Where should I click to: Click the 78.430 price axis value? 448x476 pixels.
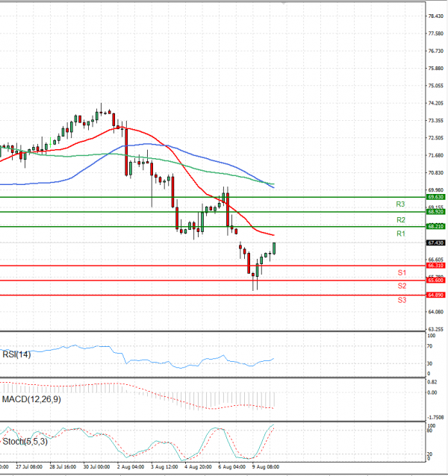[x=435, y=16]
